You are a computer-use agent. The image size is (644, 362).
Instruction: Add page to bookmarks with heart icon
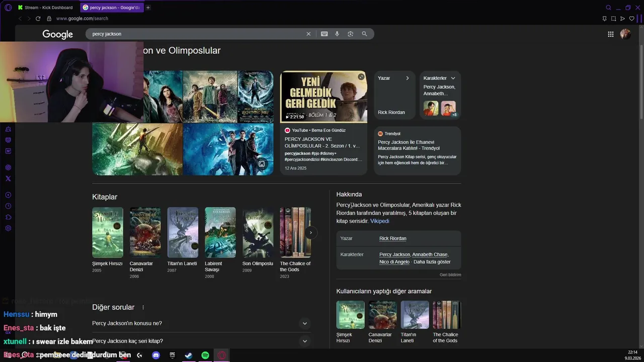tap(631, 19)
